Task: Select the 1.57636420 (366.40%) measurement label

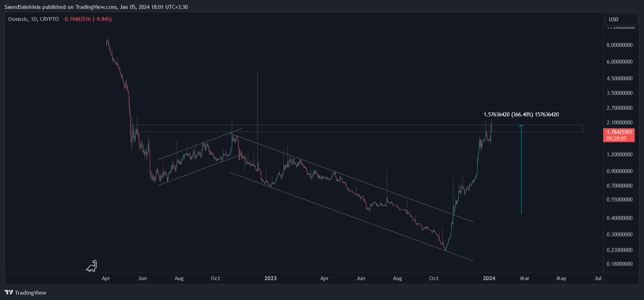Action: 521,115
